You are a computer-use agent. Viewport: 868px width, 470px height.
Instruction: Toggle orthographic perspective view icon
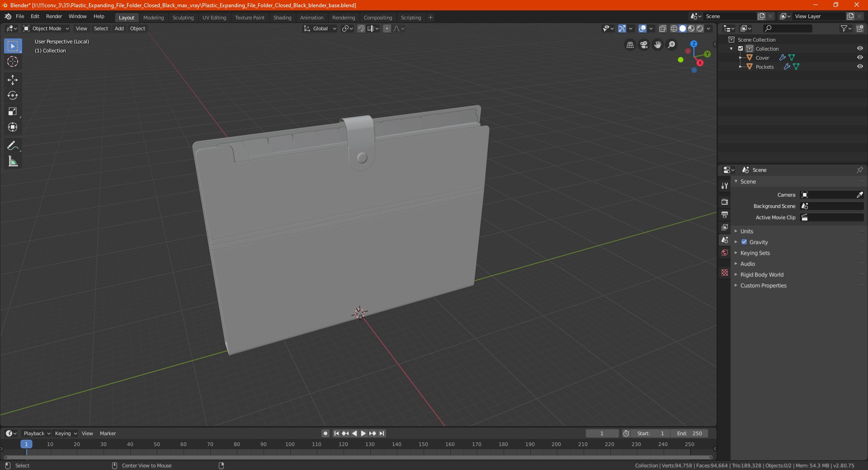pyautogui.click(x=630, y=45)
